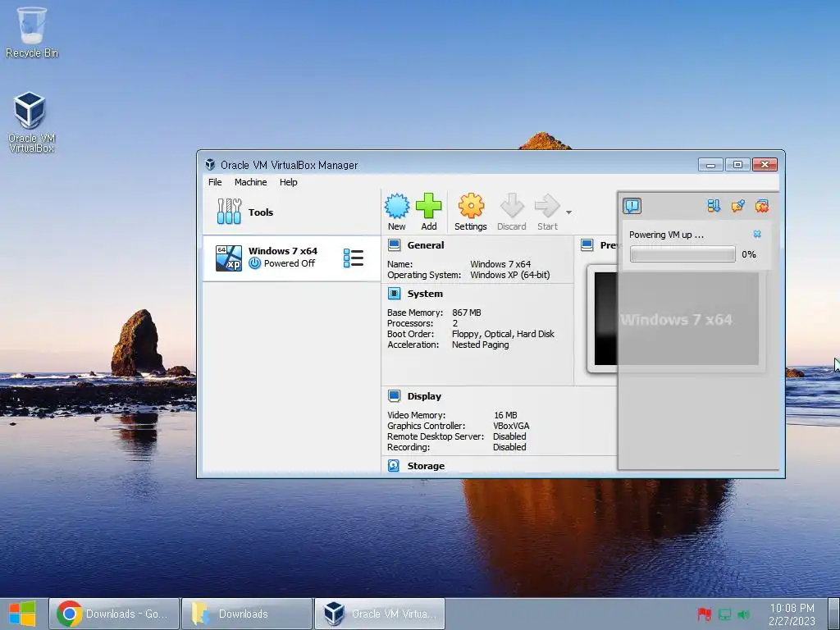Click the General section header

(x=426, y=245)
